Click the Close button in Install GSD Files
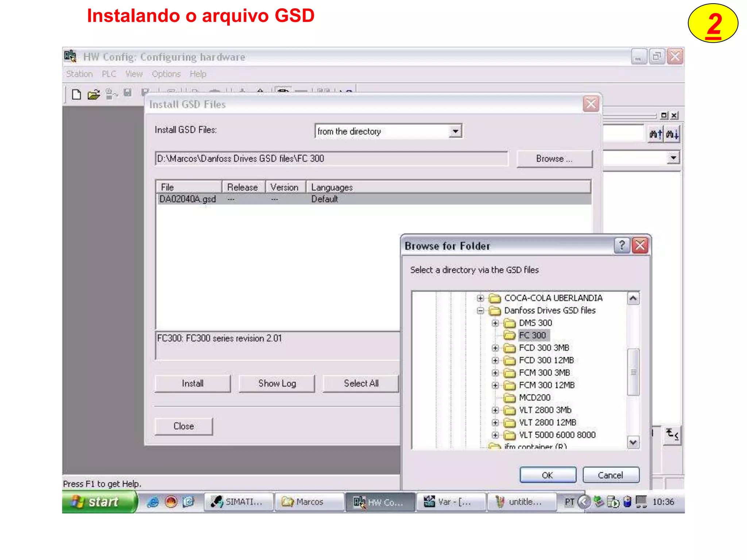The width and height of the screenshot is (747, 560). click(x=183, y=426)
